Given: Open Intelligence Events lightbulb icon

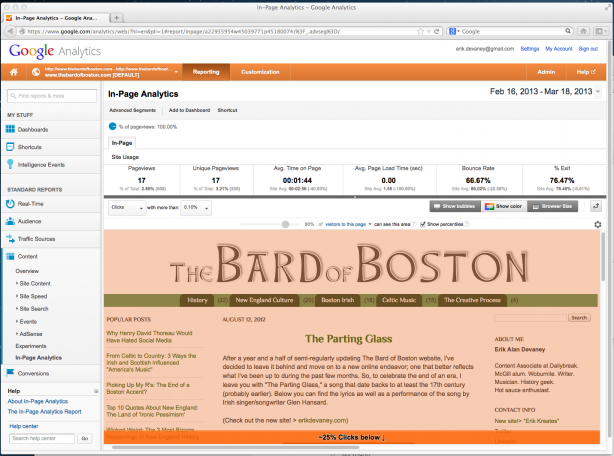Looking at the screenshot, I should [10, 164].
